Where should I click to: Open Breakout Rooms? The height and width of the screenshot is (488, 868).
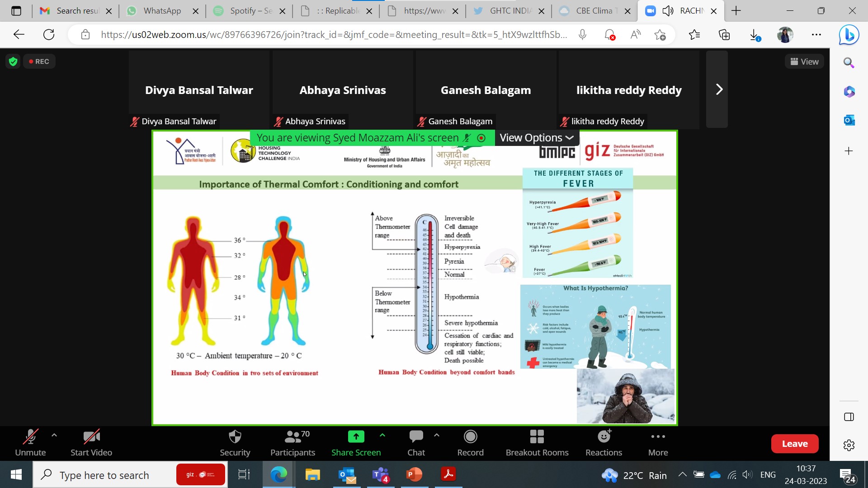[x=537, y=437]
